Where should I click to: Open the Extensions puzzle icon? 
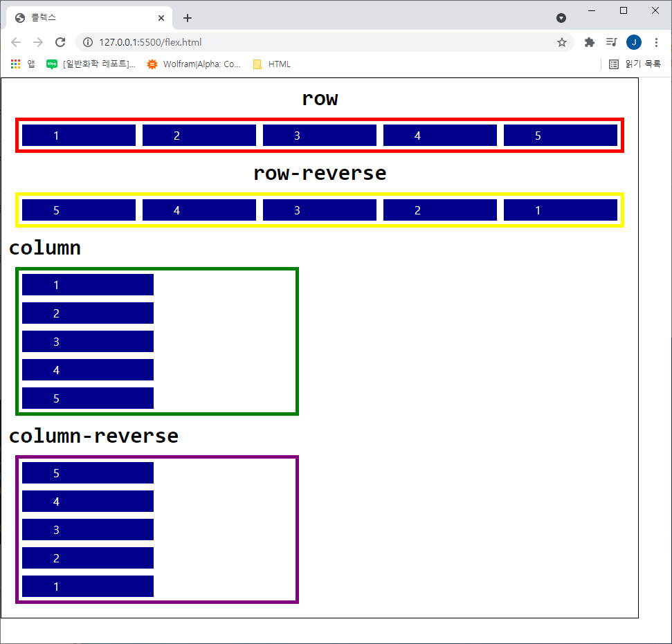click(589, 42)
